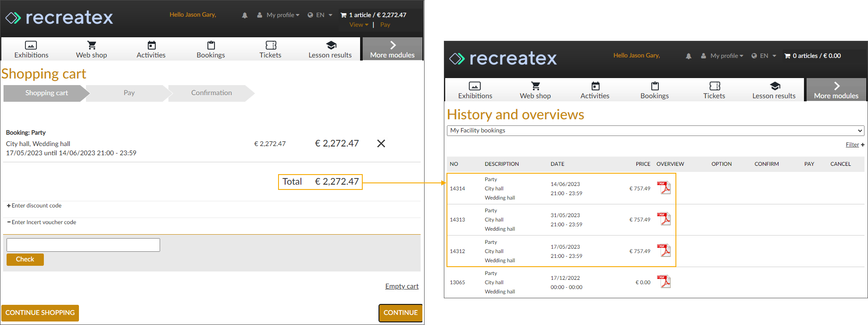The width and height of the screenshot is (868, 325).
Task: Open PDF overview for booking 14312
Action: [x=664, y=250]
